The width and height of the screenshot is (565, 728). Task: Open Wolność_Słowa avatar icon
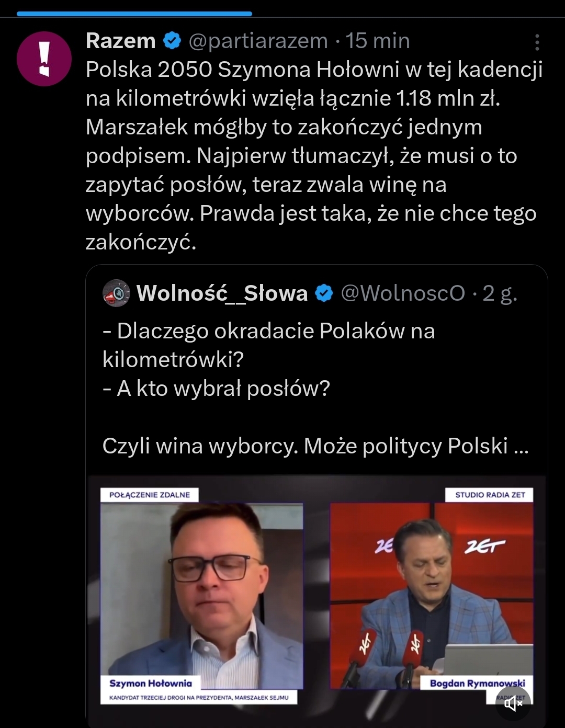click(116, 293)
